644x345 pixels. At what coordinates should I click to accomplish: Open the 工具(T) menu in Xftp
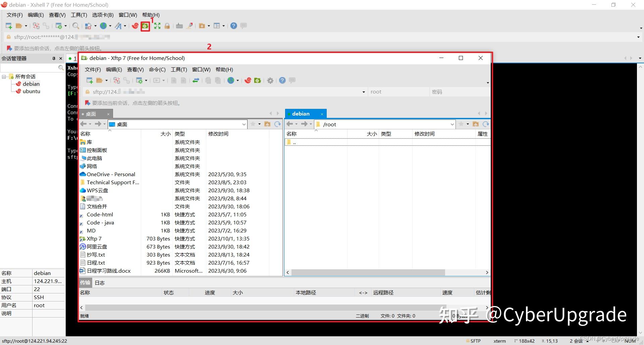tap(178, 69)
